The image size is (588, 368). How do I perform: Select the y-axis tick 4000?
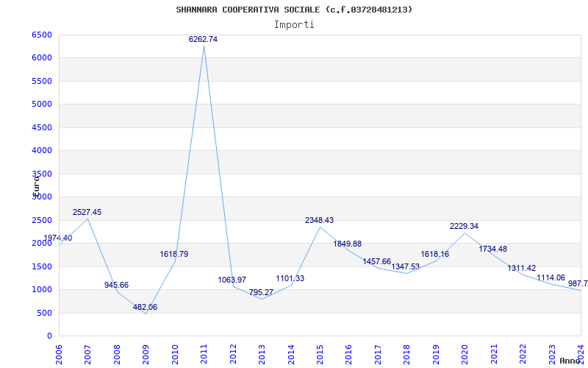(41, 151)
